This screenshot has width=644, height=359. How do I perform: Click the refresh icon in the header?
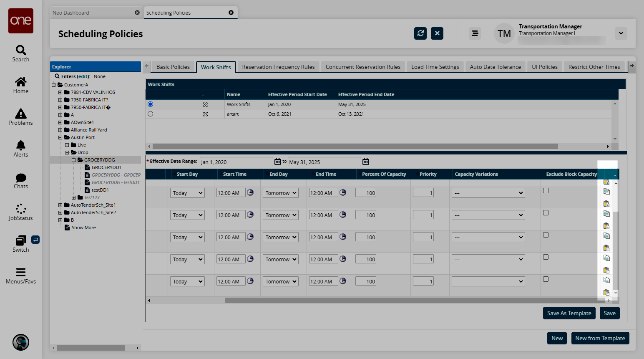pos(420,33)
